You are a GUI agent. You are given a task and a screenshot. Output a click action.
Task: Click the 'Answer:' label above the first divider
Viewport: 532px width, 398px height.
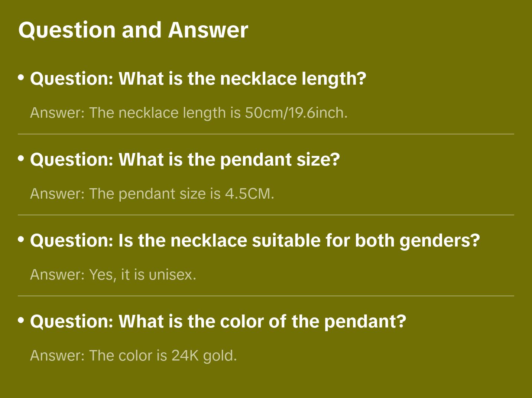[x=58, y=113]
